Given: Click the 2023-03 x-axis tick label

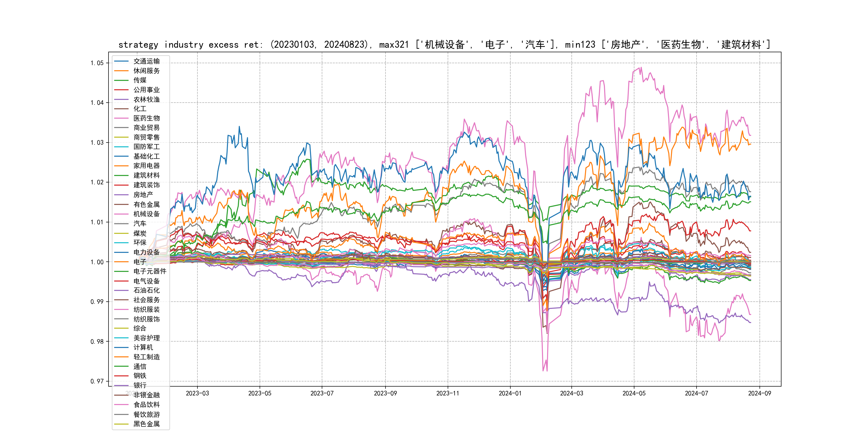Looking at the screenshot, I should [x=197, y=393].
